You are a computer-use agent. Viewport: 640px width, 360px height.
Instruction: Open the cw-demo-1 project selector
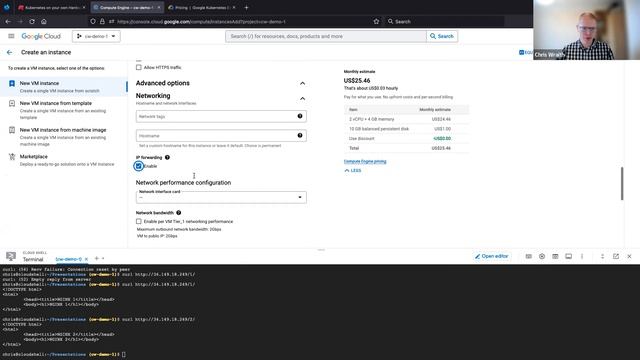[96, 36]
